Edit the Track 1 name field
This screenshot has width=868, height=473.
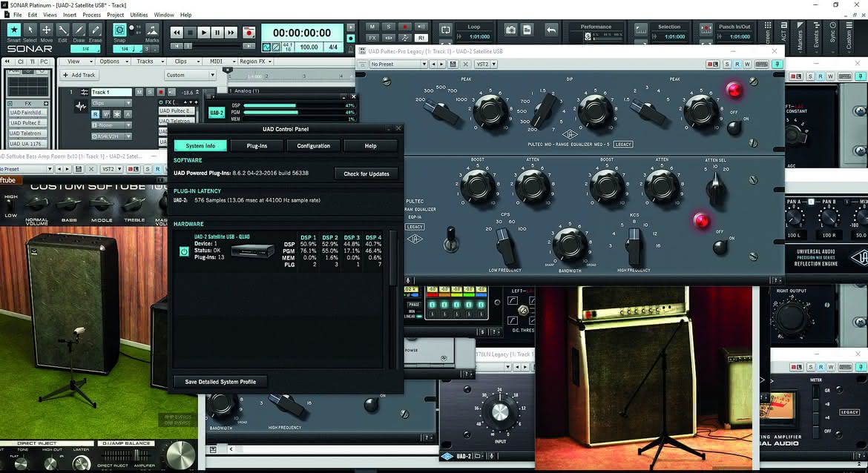click(111, 93)
